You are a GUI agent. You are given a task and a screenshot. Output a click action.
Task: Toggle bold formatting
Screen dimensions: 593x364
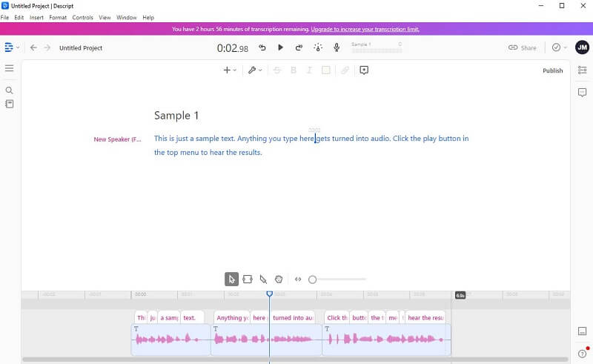click(293, 70)
